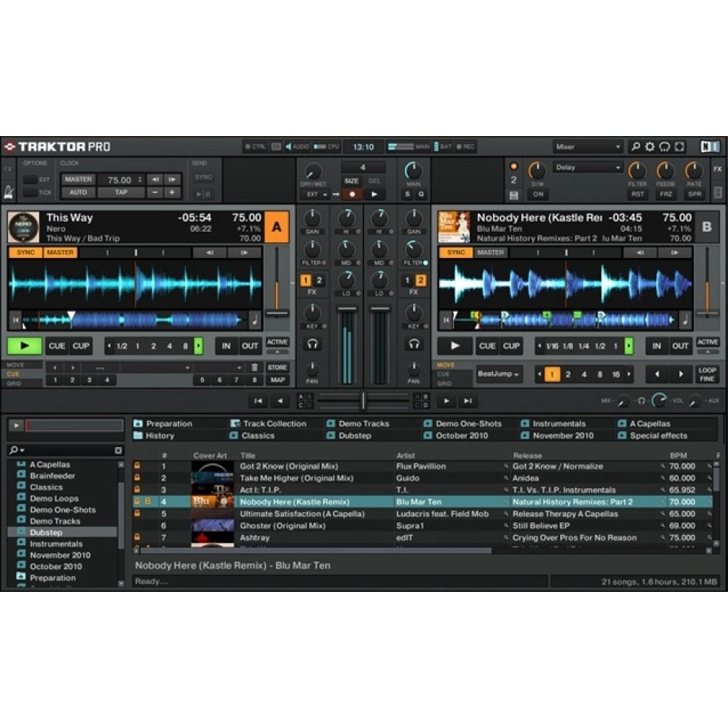Click the TAP tempo button
728x728 pixels.
[x=121, y=192]
